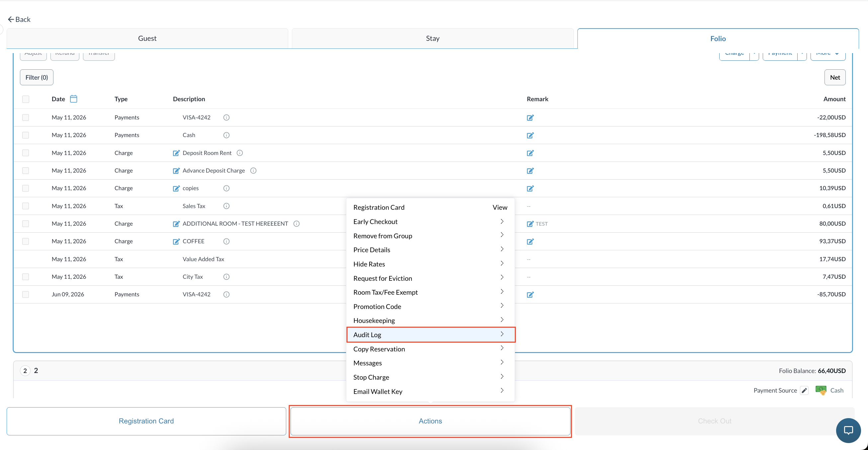The width and height of the screenshot is (868, 450).
Task: Show info for Sales Tax row
Action: click(x=226, y=206)
